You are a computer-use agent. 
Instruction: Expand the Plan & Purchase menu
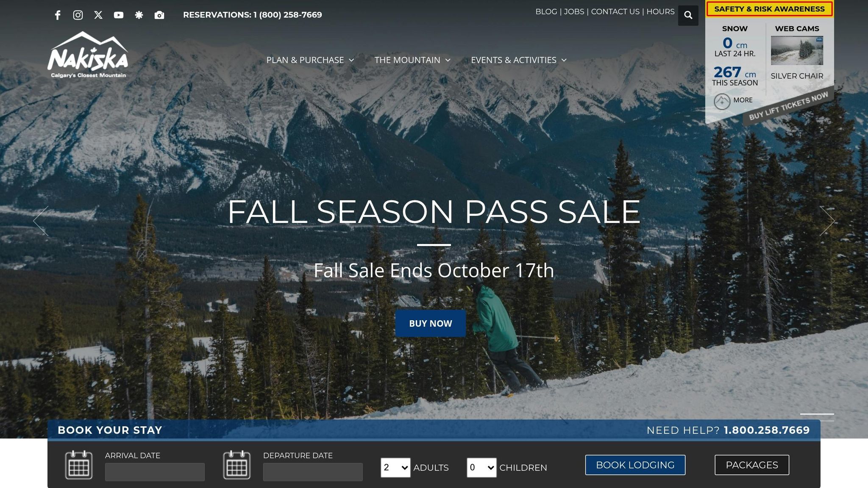pyautogui.click(x=310, y=60)
